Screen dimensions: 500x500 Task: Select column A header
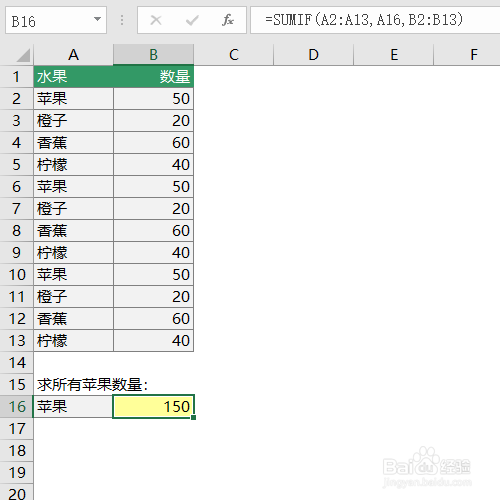pyautogui.click(x=73, y=55)
